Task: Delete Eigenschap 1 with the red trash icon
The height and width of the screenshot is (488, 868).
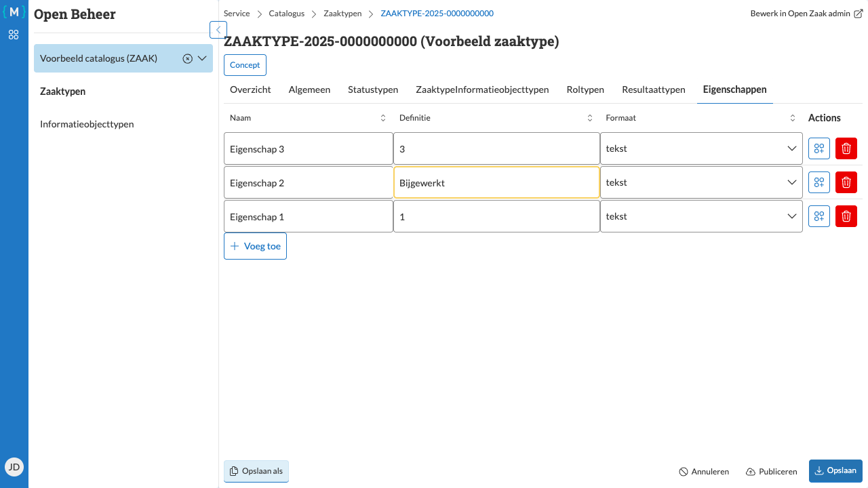Action: (x=846, y=216)
